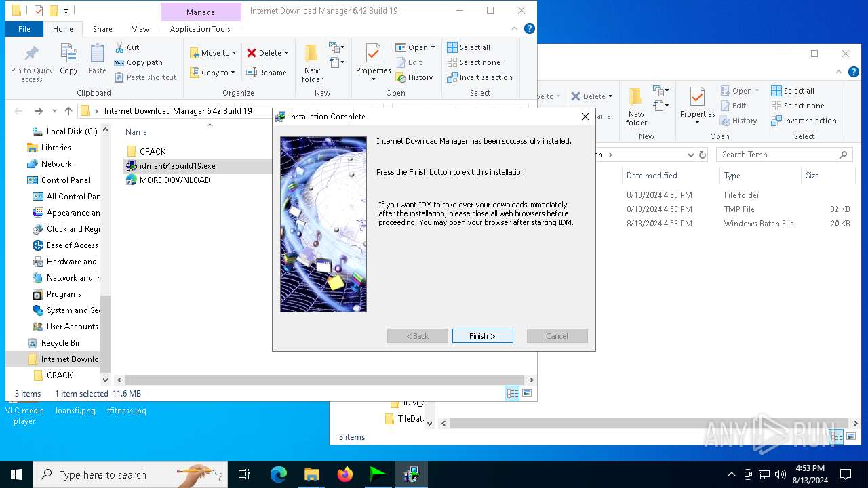Open the Application Tools tab
This screenshot has height=488, width=868.
[x=200, y=29]
